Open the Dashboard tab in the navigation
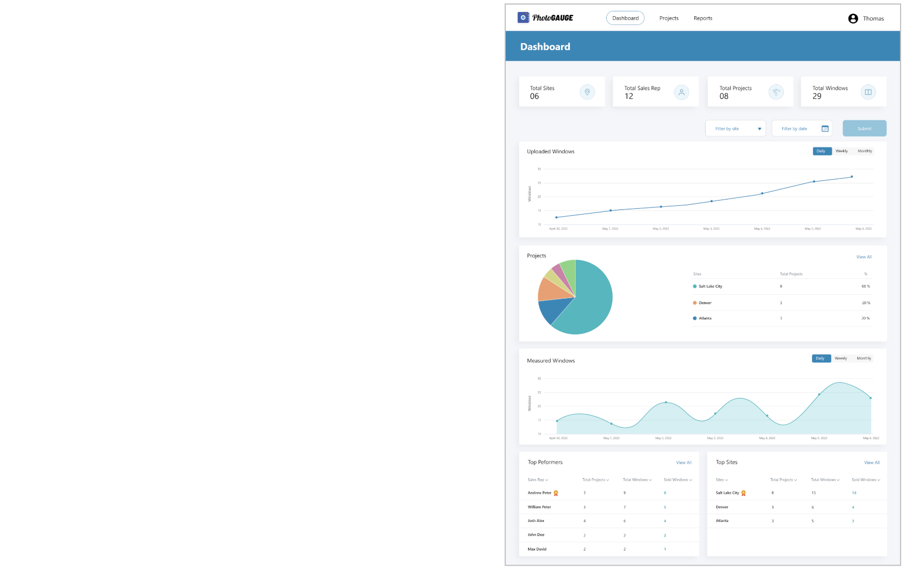 [x=625, y=18]
